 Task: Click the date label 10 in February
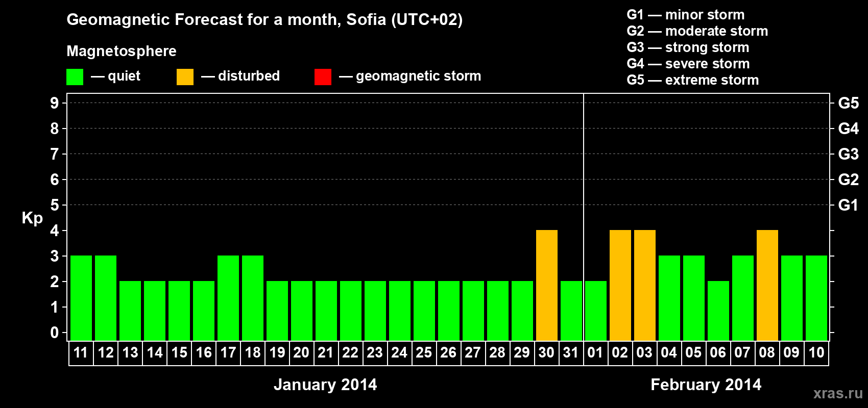click(816, 352)
